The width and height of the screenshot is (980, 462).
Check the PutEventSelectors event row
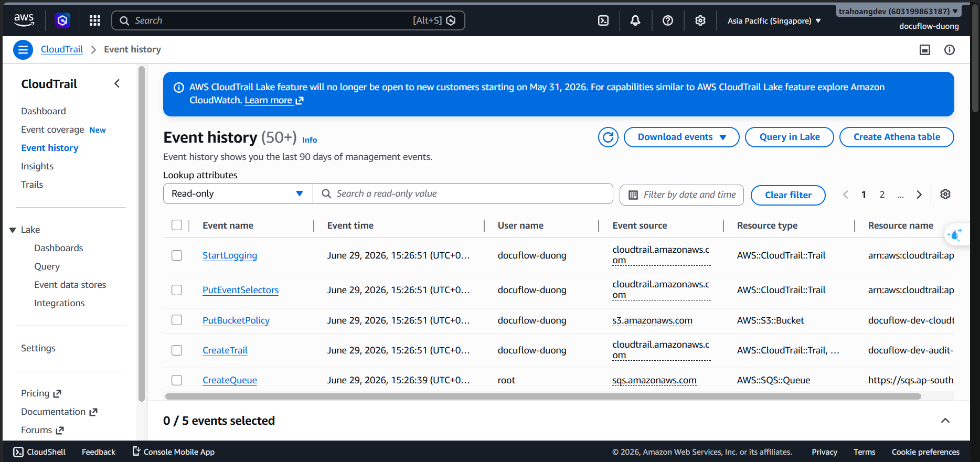(x=177, y=290)
